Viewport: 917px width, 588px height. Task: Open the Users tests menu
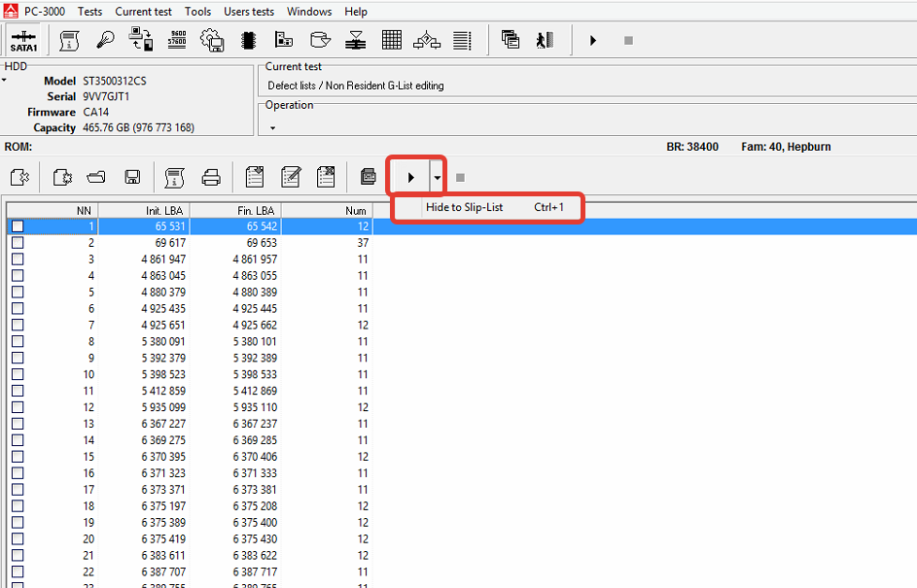[249, 12]
